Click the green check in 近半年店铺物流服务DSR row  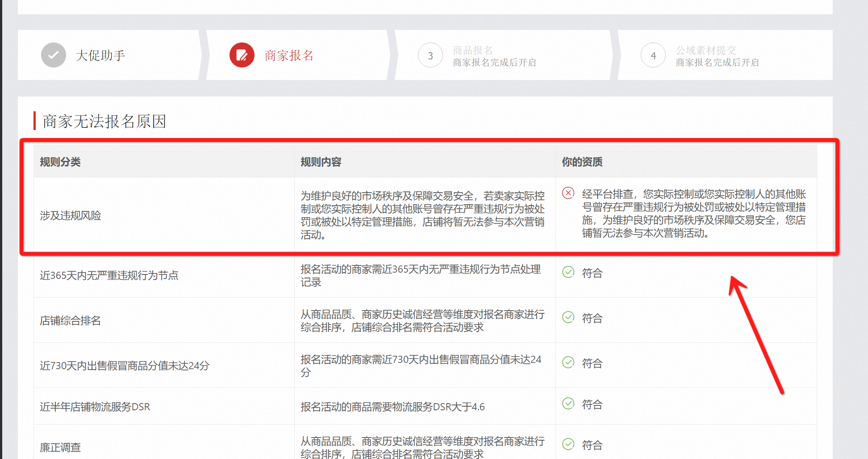pos(568,404)
